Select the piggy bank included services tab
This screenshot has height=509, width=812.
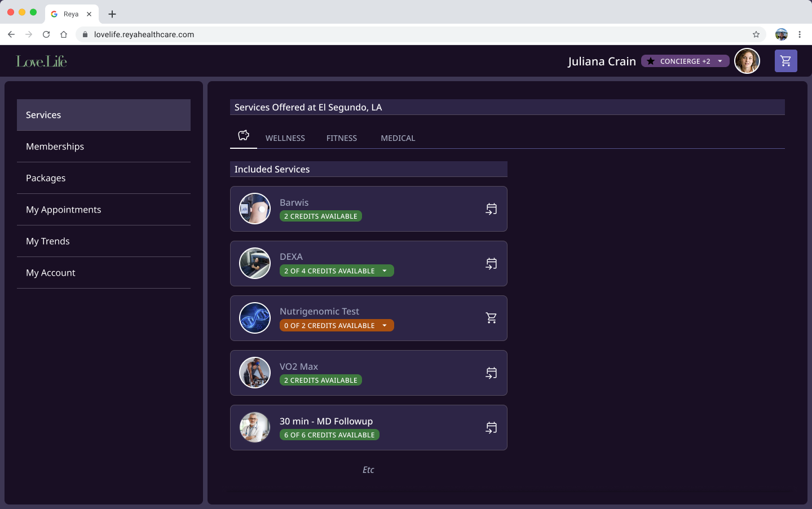tap(244, 136)
